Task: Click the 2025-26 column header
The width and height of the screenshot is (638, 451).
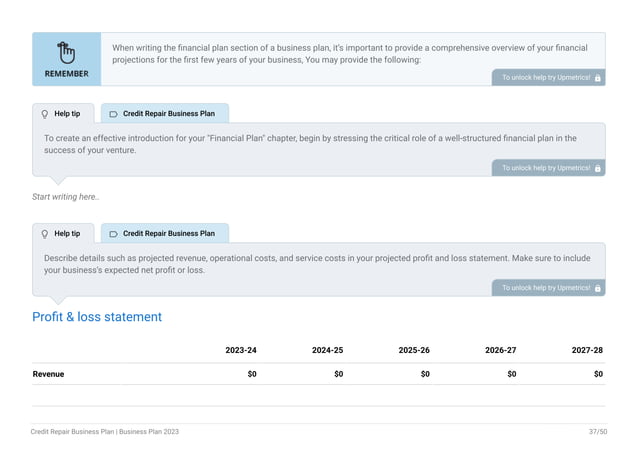Action: (x=414, y=351)
